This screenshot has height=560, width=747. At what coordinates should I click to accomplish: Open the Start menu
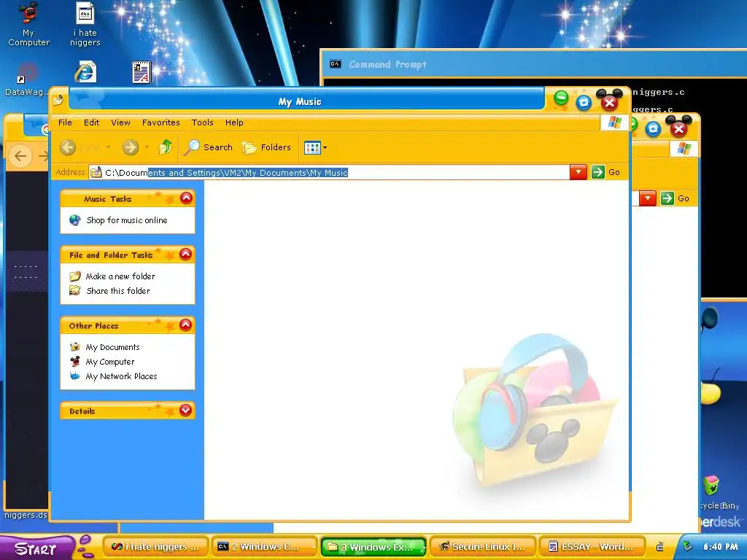(36, 548)
